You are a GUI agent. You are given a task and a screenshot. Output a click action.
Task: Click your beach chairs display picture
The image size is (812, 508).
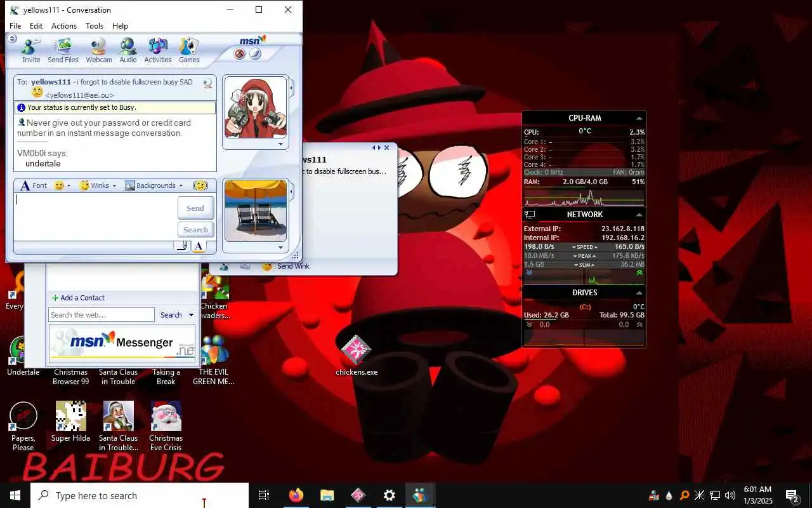tap(256, 211)
